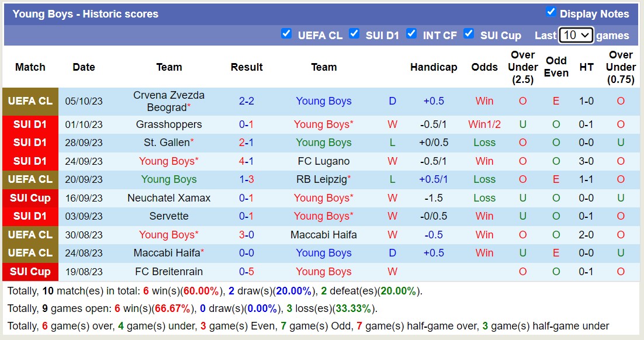Toggle the INT CF checkbox
Screen dimensions: 644x340
point(412,34)
